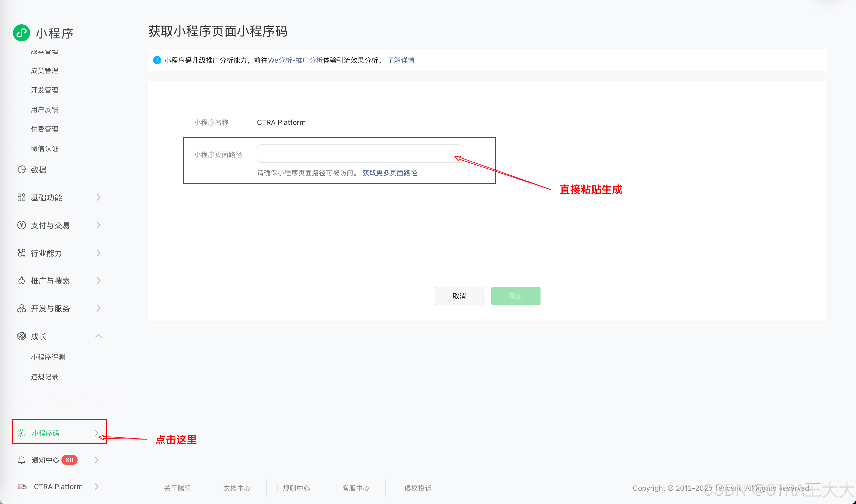856x504 pixels.
Task: Click the 推广与搜索 flame icon
Action: point(21,281)
